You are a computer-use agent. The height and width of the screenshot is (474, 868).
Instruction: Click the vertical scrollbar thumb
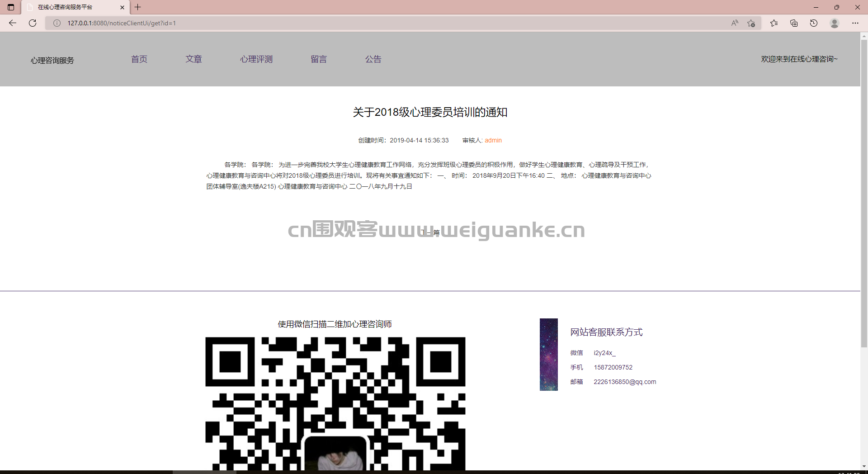pyautogui.click(x=864, y=194)
